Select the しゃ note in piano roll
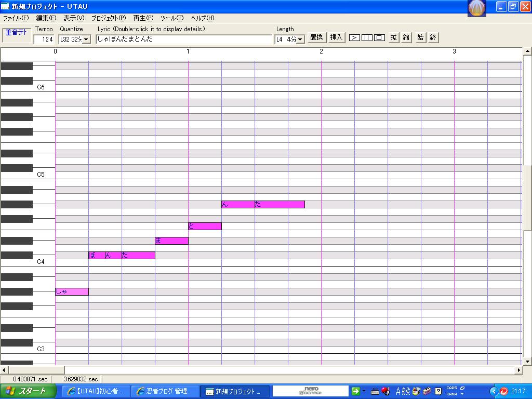532x399 pixels. tap(72, 291)
